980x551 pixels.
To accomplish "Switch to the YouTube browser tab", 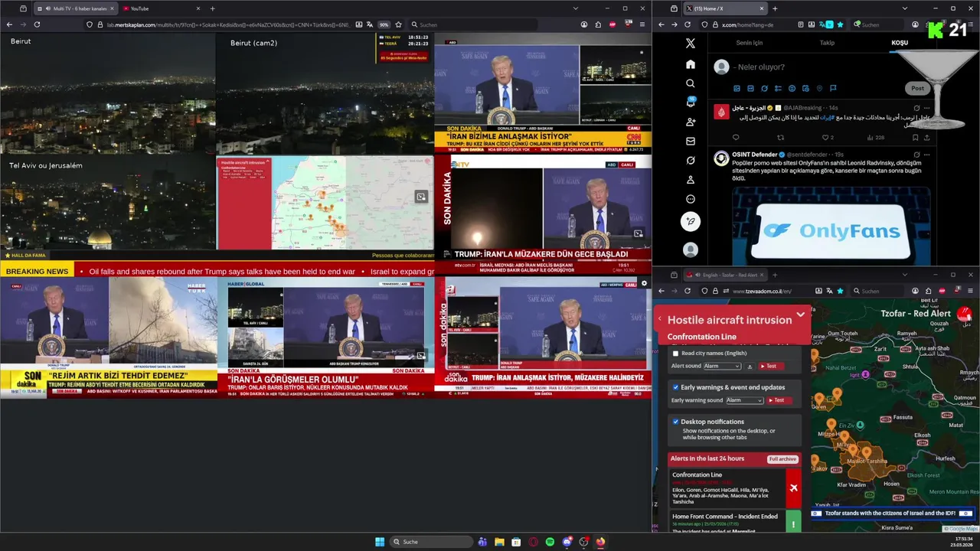I will (x=161, y=8).
